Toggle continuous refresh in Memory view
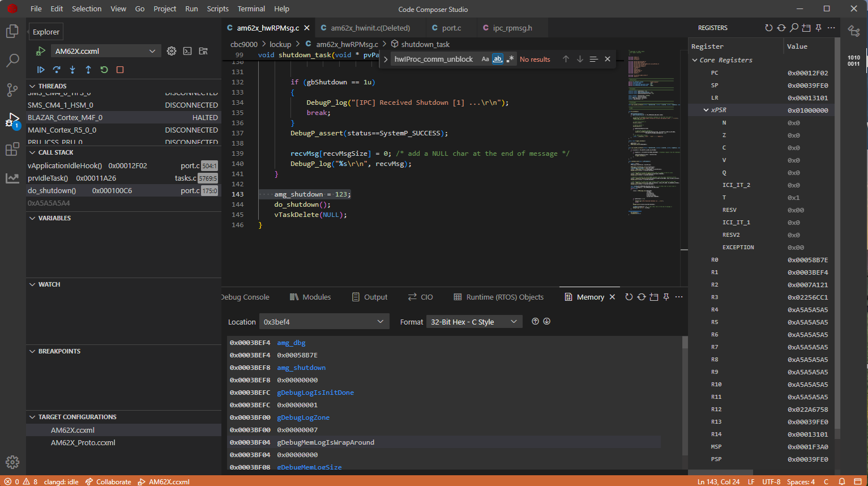868x486 pixels. (642, 297)
